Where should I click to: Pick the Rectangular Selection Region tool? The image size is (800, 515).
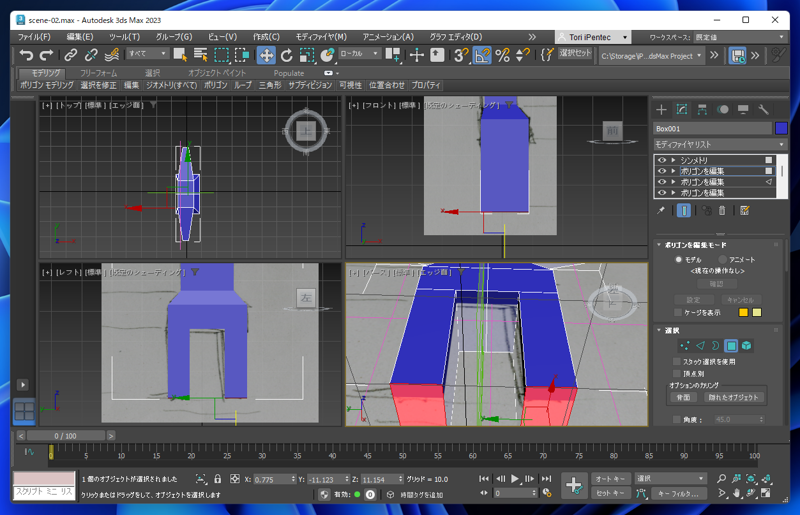coord(221,55)
